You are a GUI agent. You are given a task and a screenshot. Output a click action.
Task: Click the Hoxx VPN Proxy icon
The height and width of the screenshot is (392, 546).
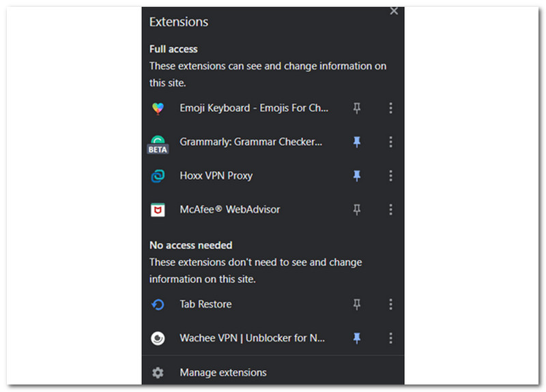[x=158, y=176]
